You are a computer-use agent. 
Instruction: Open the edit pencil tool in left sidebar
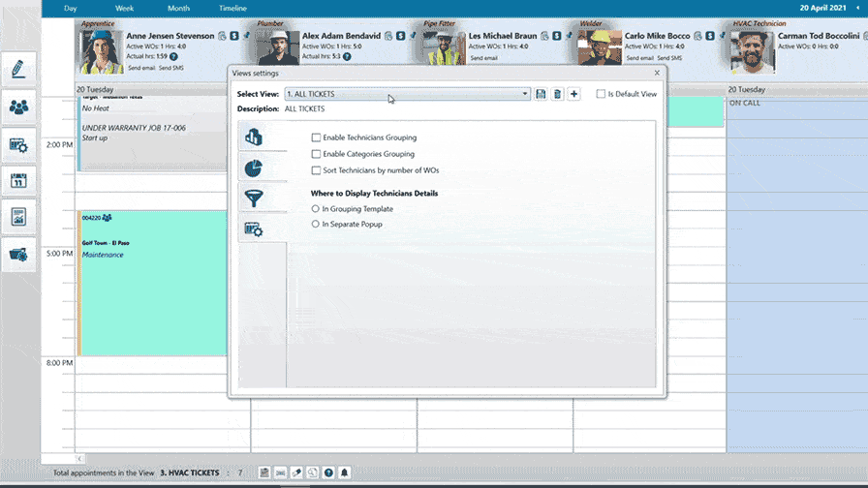(x=18, y=69)
